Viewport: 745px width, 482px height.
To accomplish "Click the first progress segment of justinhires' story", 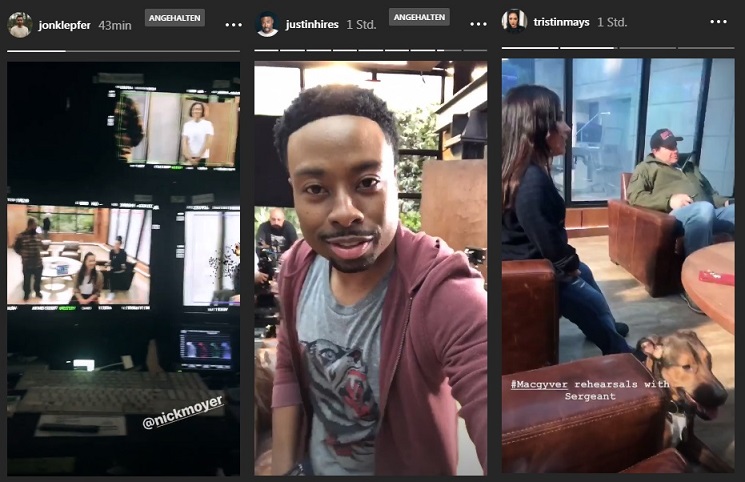I will (x=266, y=50).
